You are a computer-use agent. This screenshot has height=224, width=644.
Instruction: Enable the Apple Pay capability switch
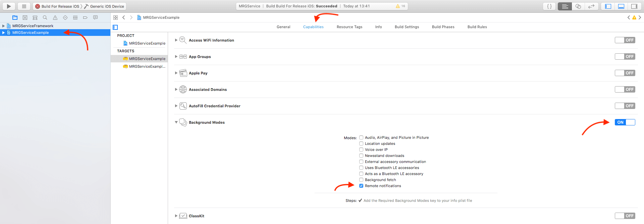pos(625,73)
